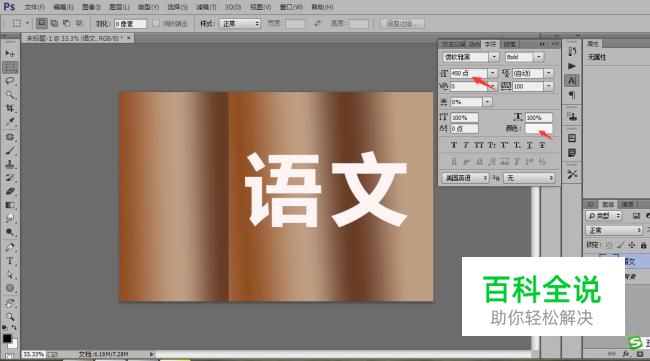Viewport: 650px width, 361px height.
Task: Open the File menu
Action: pos(34,7)
